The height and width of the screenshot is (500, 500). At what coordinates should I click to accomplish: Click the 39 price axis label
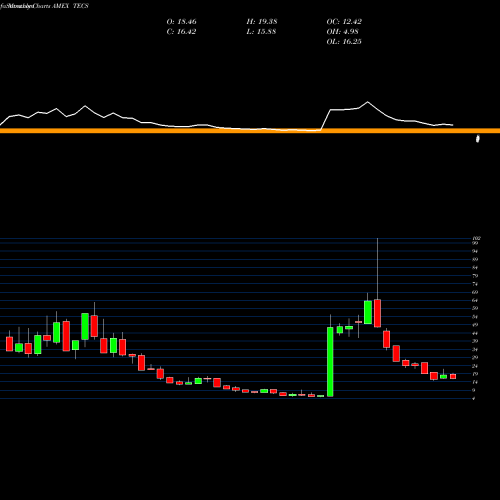click(475, 341)
